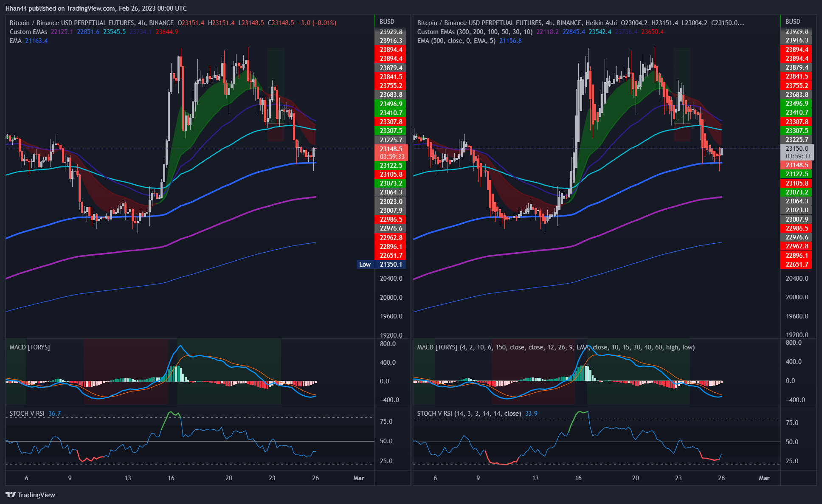
Task: Click the date 16 on the left chart time axis
Action: 171,478
